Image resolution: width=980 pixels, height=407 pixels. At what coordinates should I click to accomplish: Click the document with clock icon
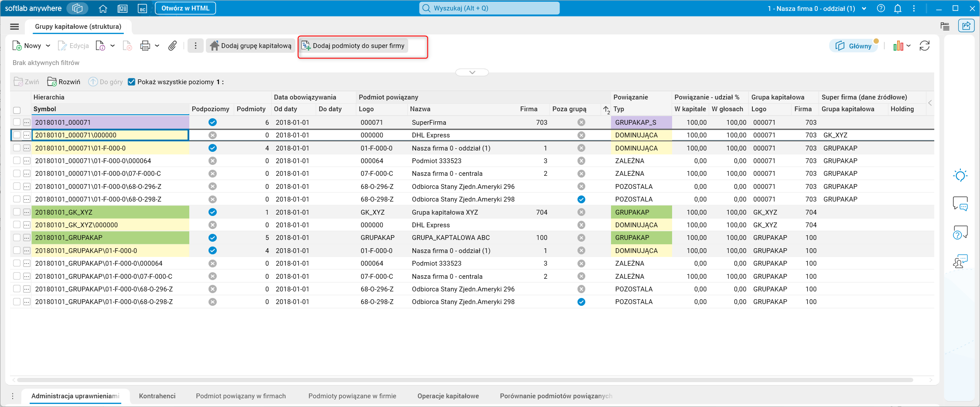tap(100, 46)
